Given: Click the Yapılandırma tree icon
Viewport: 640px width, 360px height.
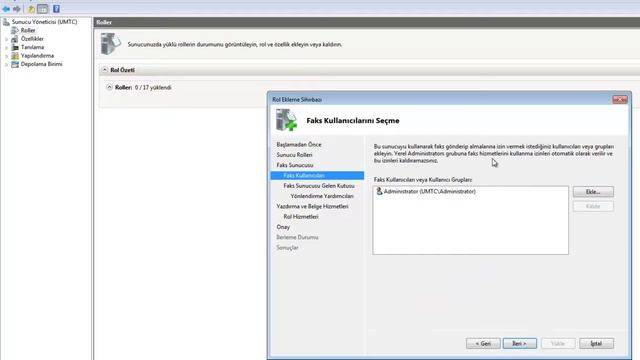Looking at the screenshot, I should click(15, 56).
